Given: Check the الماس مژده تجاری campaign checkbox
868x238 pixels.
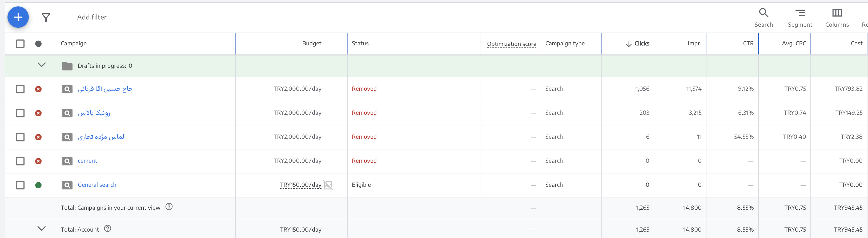Looking at the screenshot, I should 20,137.
